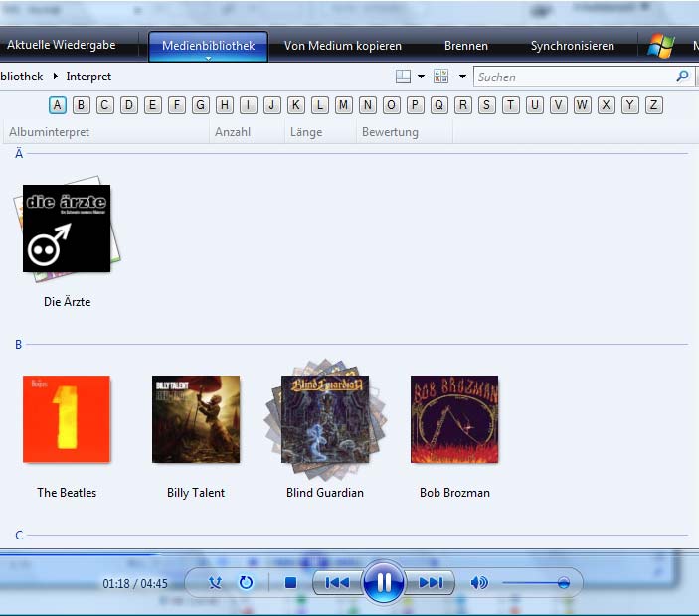Jump to letter D
The width and height of the screenshot is (699, 616).
[x=129, y=105]
